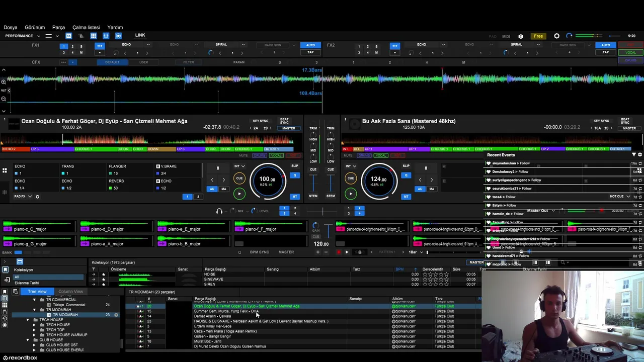Open the Dosya menu

(x=11, y=28)
